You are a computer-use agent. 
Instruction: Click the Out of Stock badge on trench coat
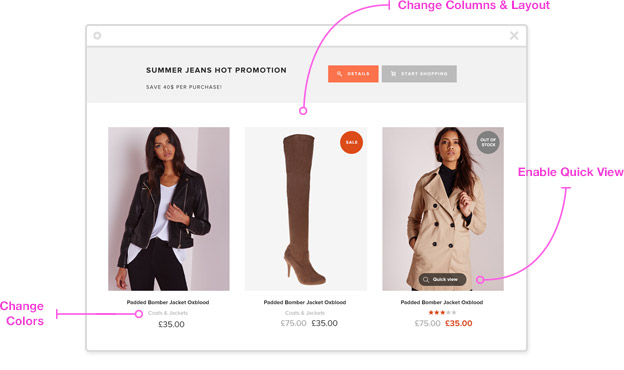pyautogui.click(x=488, y=142)
